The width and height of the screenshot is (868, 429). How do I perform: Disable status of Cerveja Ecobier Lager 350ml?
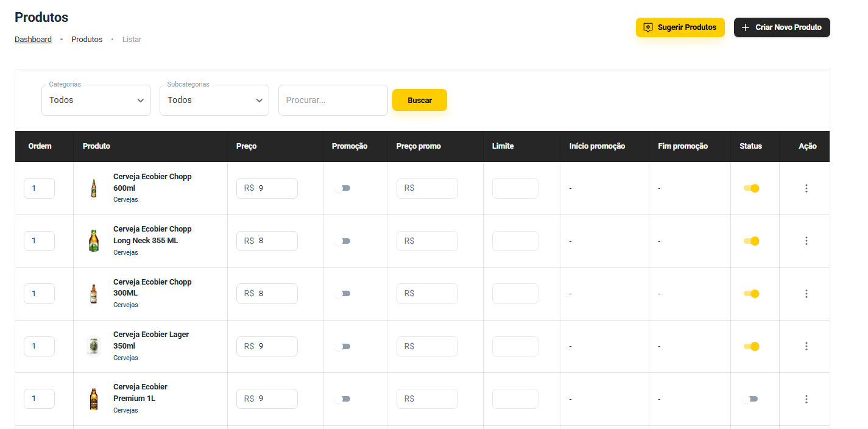coord(751,346)
